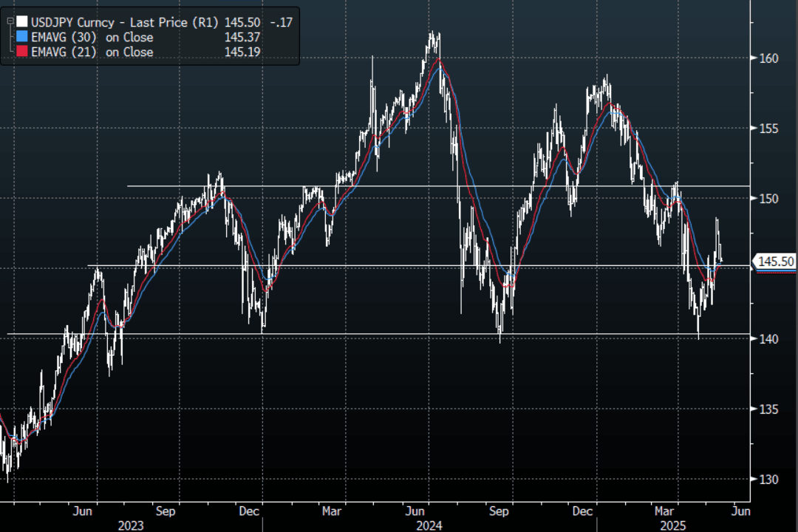798x532 pixels.
Task: Select the EMAVG (21) on Close legend entry
Action: [x=92, y=52]
